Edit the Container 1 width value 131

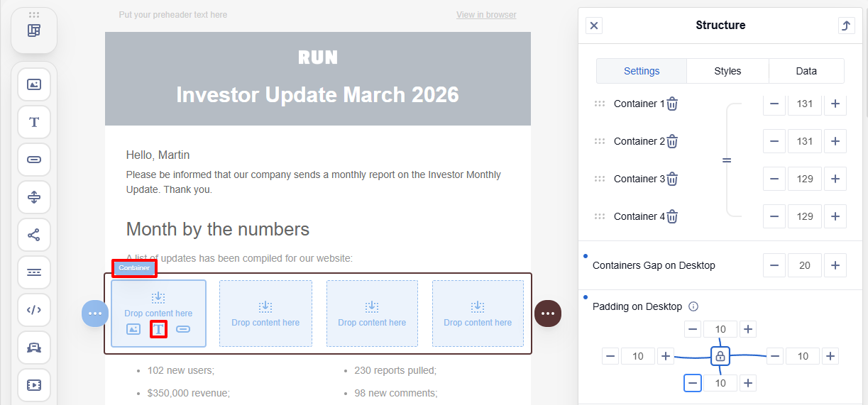coord(805,104)
